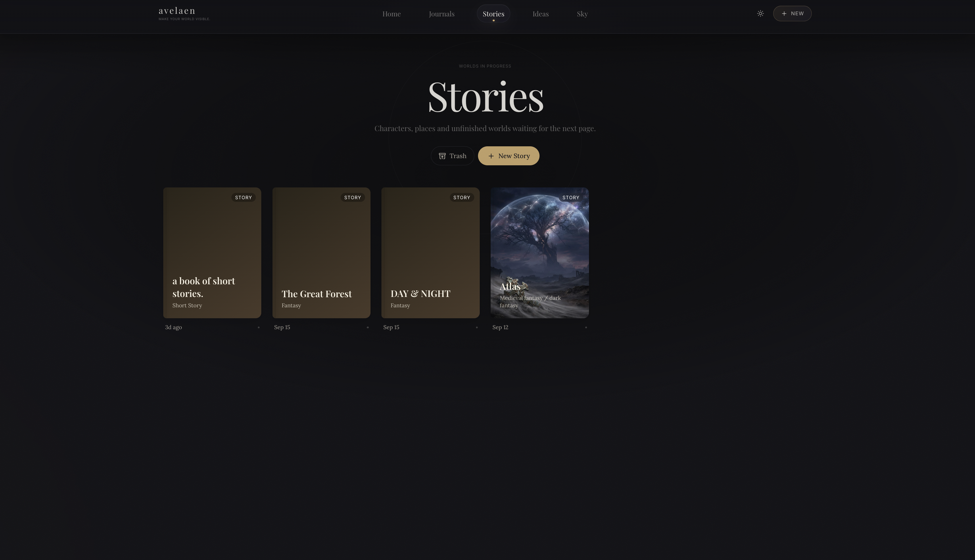
Task: Click STORY badge on DAY & NIGHT
Action: [x=462, y=197]
